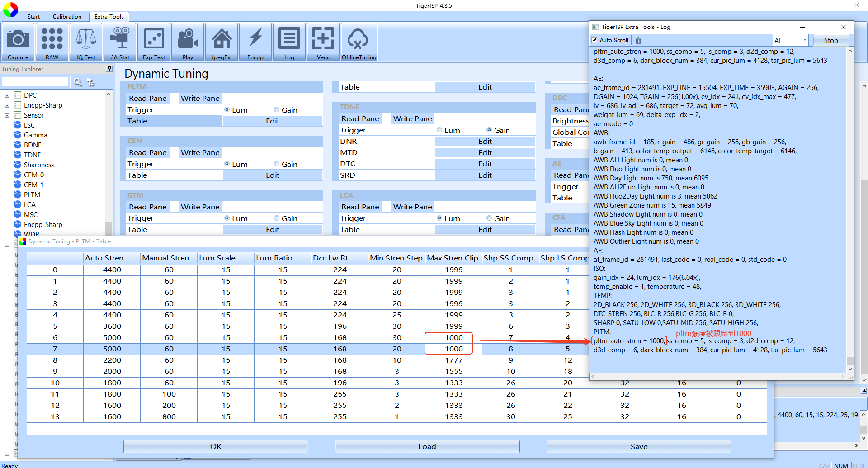The height and width of the screenshot is (468, 868).
Task: Select Gain trigger for PLTM
Action: point(277,110)
